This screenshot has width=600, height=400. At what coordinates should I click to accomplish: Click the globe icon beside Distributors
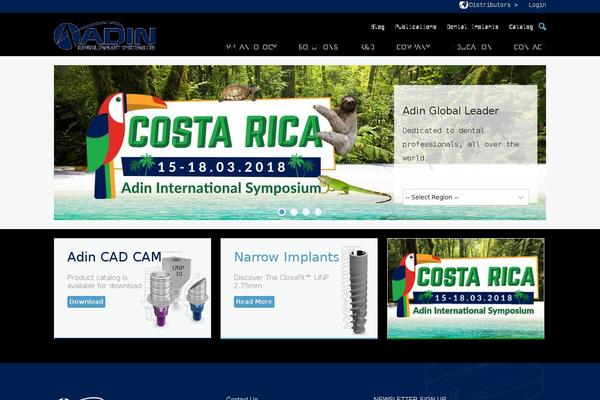click(x=463, y=5)
